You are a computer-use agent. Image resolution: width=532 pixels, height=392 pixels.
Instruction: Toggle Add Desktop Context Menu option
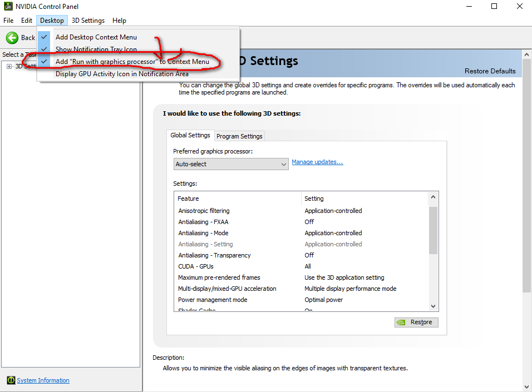pos(138,37)
